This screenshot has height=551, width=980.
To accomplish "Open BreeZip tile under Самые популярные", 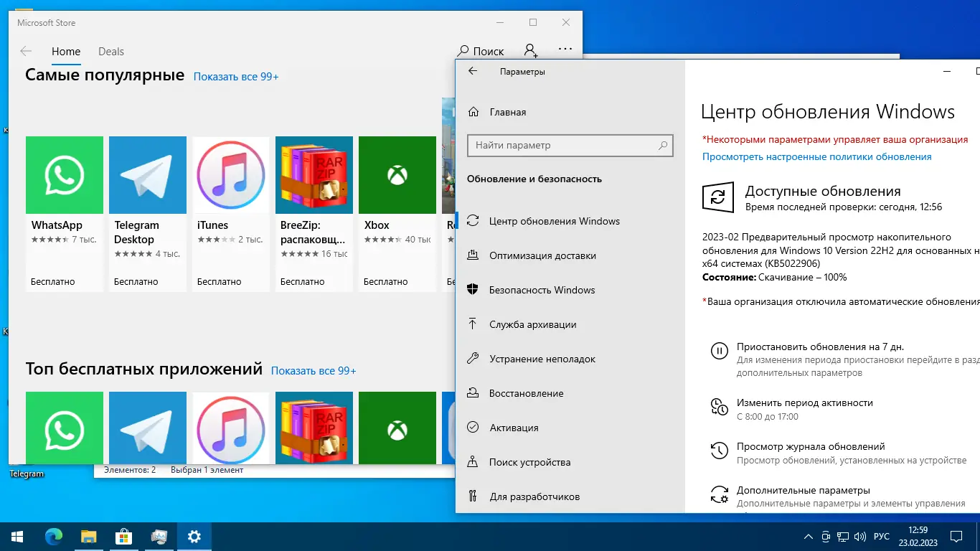I will 314,214.
